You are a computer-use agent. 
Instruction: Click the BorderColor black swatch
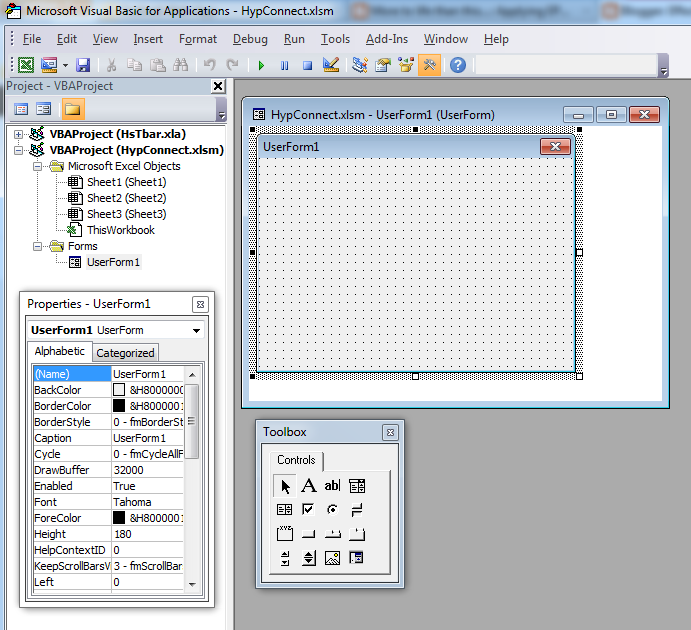point(119,406)
